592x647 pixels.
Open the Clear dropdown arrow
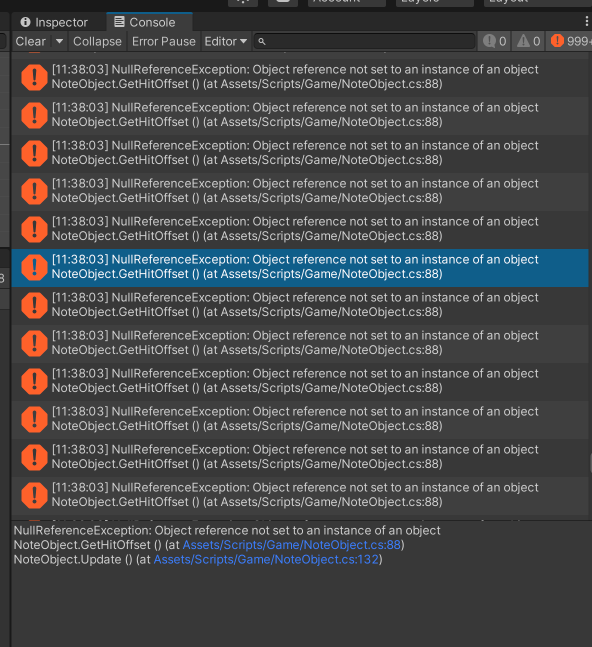pos(59,41)
